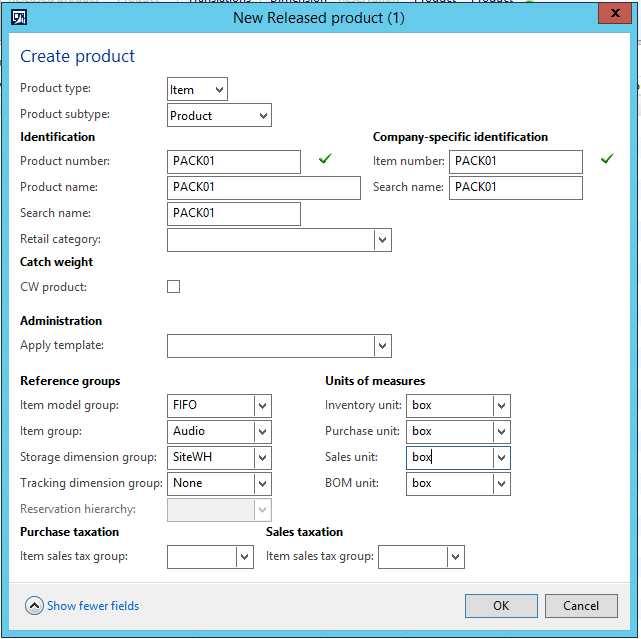Click green checkmark beside Item number
Viewport: 641px width, 639px height.
point(607,159)
